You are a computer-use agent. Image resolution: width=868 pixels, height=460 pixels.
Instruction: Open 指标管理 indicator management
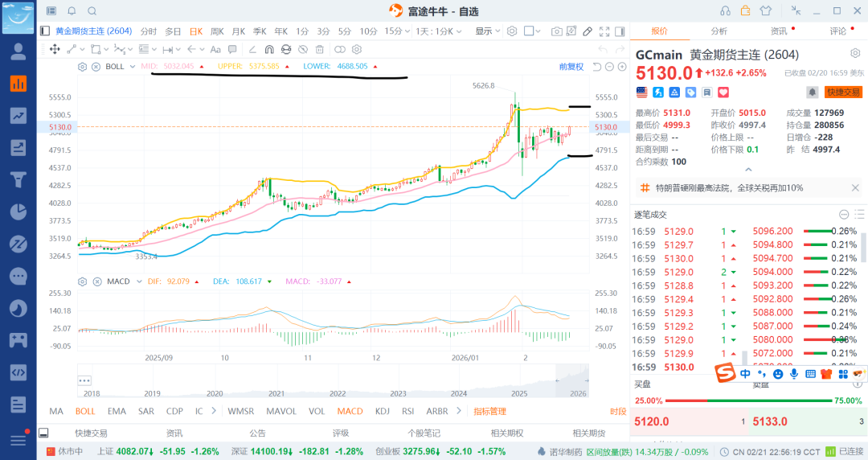click(x=490, y=411)
